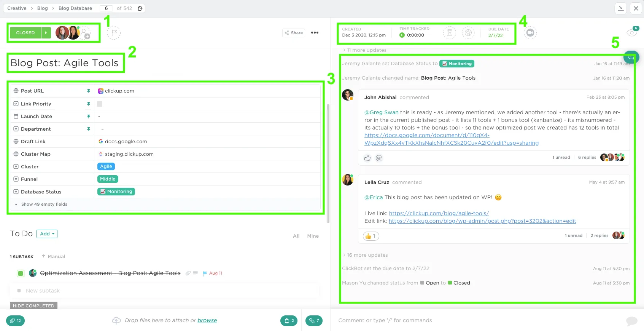Toggle pin on Link Priority field
Viewport: 644px width, 331px height.
click(x=89, y=104)
